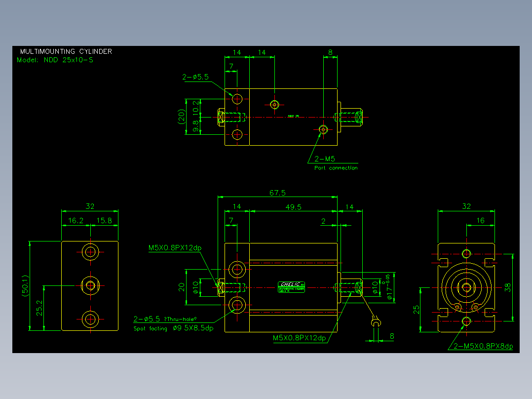Click the "25" vertical dimension in end view

point(417,310)
